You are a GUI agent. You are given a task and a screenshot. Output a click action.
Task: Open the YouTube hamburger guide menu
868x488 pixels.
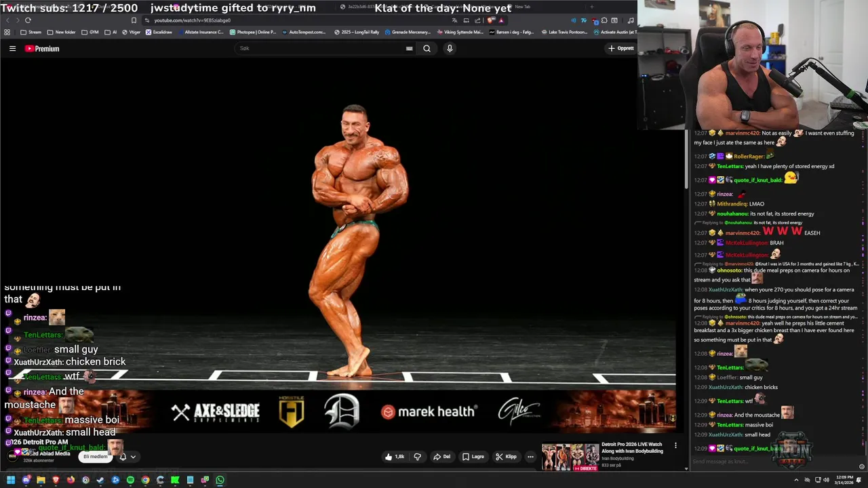tap(12, 48)
